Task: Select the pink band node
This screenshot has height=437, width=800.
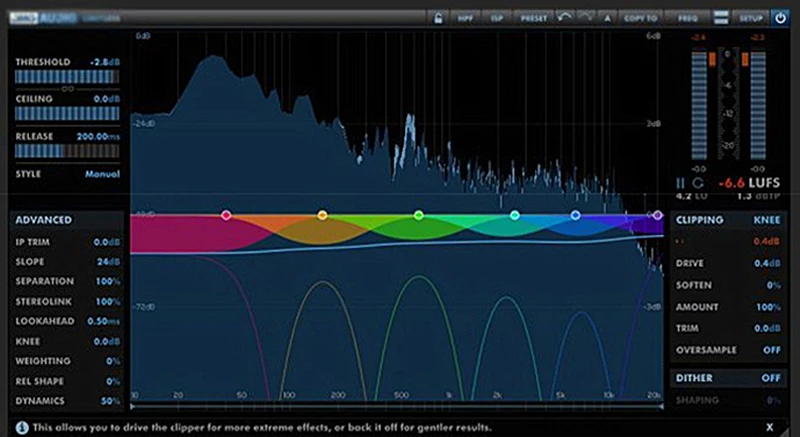Action: pos(226,215)
